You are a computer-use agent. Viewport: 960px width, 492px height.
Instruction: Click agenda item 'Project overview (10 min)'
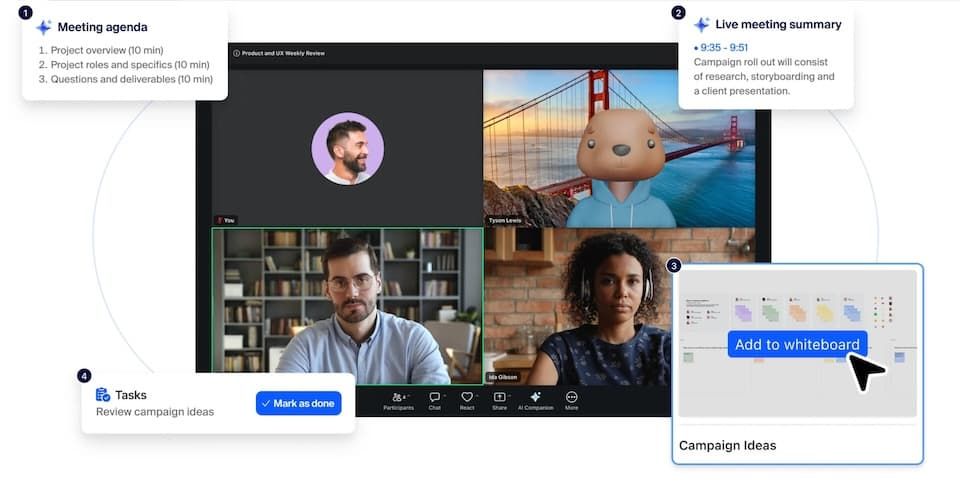click(x=107, y=50)
